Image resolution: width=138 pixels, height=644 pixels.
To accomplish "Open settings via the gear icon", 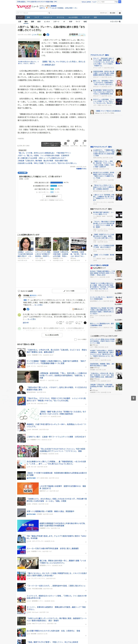I will 120,13.
